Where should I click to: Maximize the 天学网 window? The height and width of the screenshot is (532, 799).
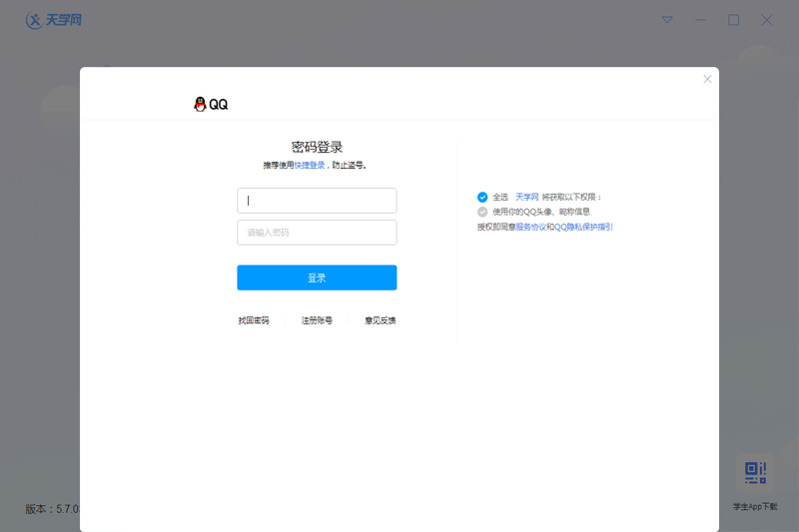coord(734,20)
